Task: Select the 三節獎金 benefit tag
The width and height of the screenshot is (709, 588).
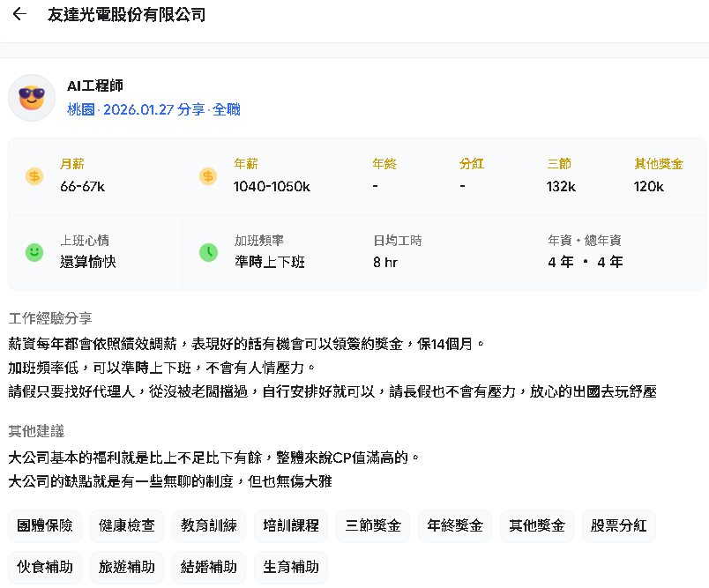Action: pyautogui.click(x=373, y=525)
